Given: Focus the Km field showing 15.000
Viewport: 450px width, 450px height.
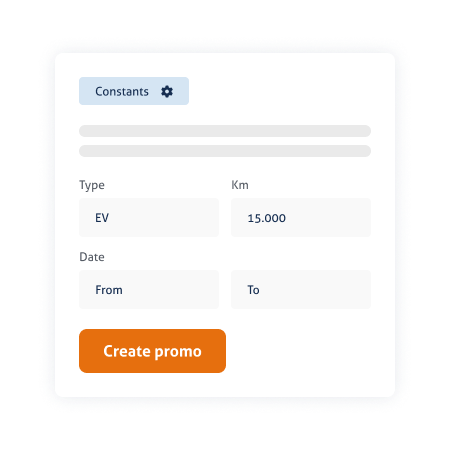Looking at the screenshot, I should [x=301, y=218].
